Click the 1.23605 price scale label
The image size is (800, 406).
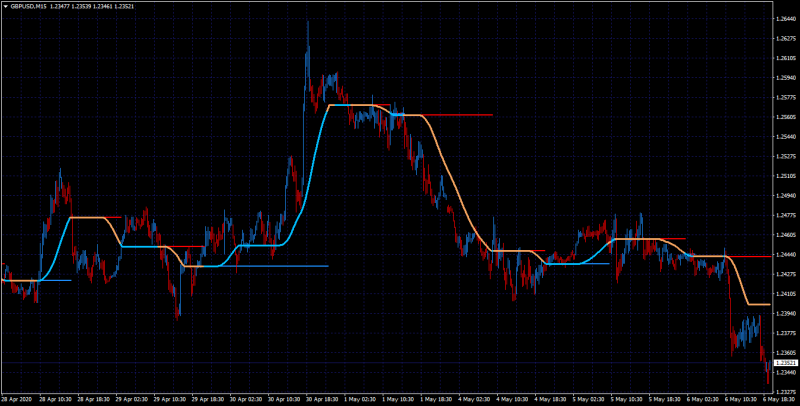(x=786, y=352)
